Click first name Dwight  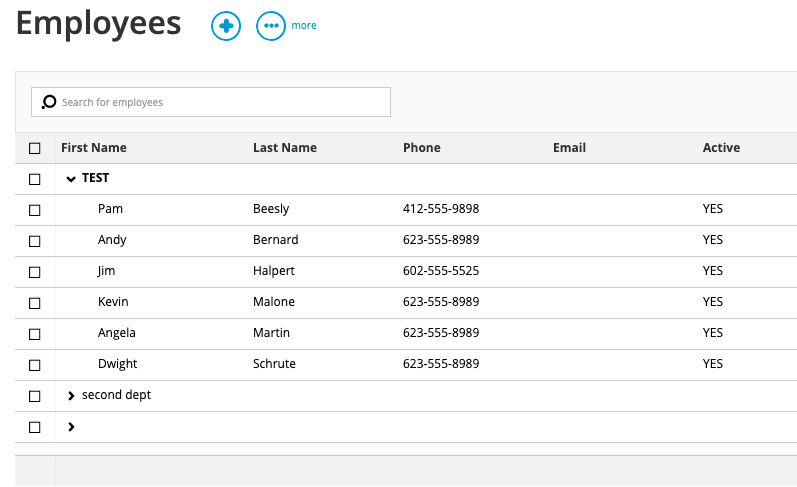pos(117,363)
